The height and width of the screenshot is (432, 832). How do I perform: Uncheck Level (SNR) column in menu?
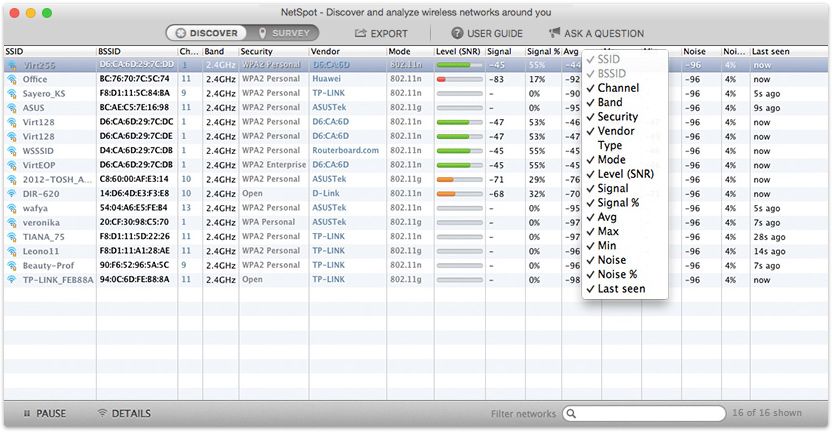point(625,174)
